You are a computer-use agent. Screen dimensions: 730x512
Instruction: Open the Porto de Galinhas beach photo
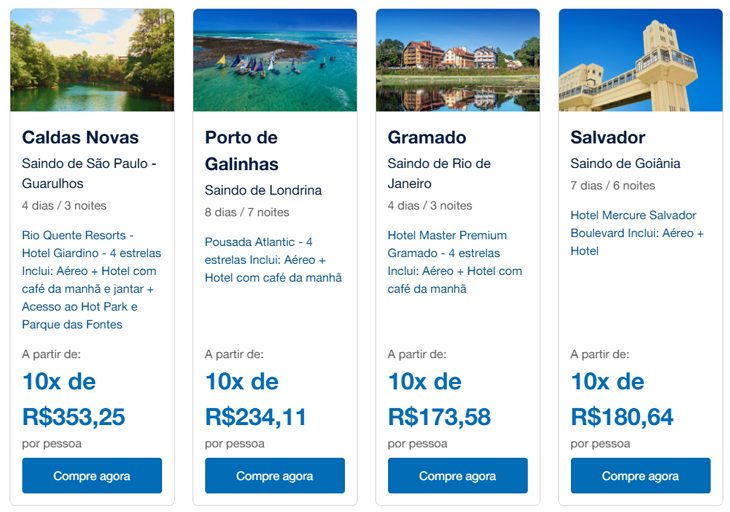(275, 60)
